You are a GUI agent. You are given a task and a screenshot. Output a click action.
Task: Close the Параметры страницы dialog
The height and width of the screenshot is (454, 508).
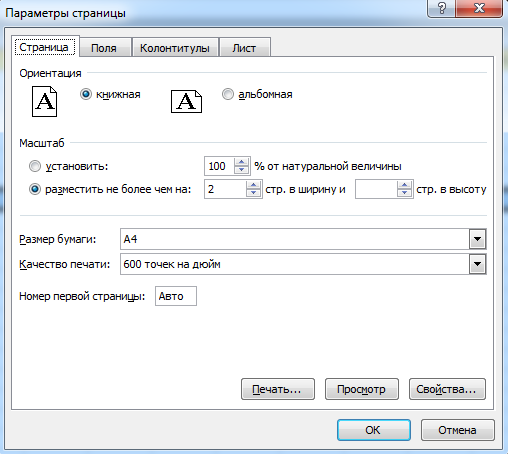click(479, 8)
